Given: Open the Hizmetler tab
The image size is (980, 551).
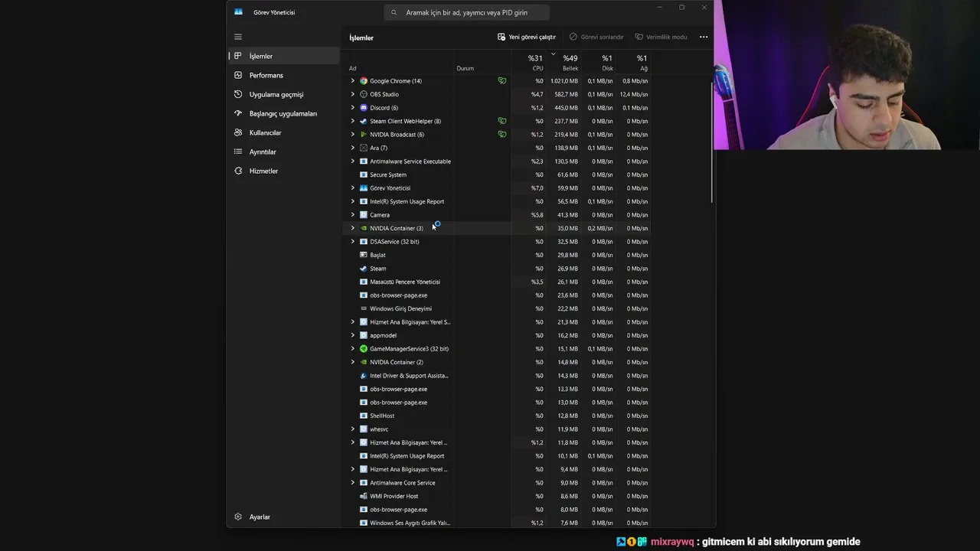Looking at the screenshot, I should tap(284, 171).
